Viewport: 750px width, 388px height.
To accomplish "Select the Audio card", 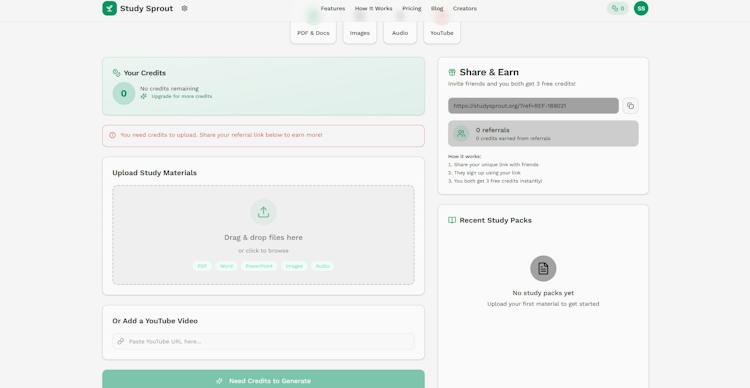I will (x=400, y=32).
